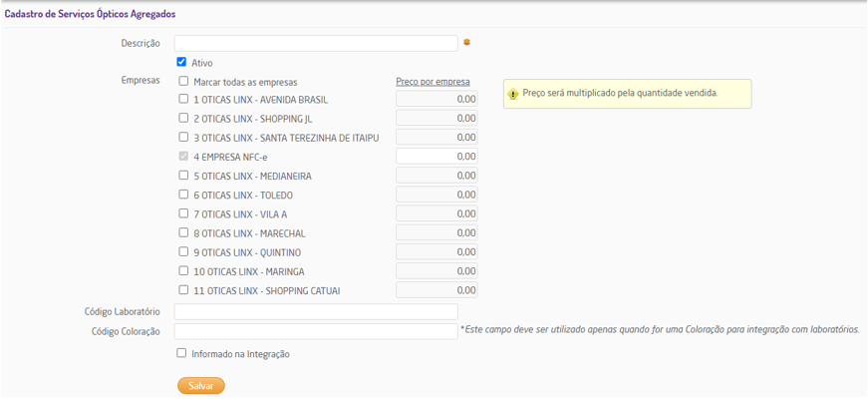Click the Código Coloração input field
The image size is (868, 402).
316,331
